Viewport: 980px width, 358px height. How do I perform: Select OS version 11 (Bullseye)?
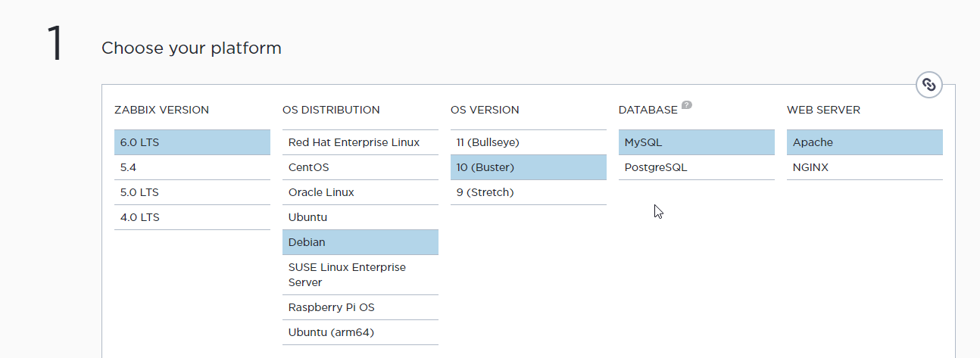[x=529, y=142]
